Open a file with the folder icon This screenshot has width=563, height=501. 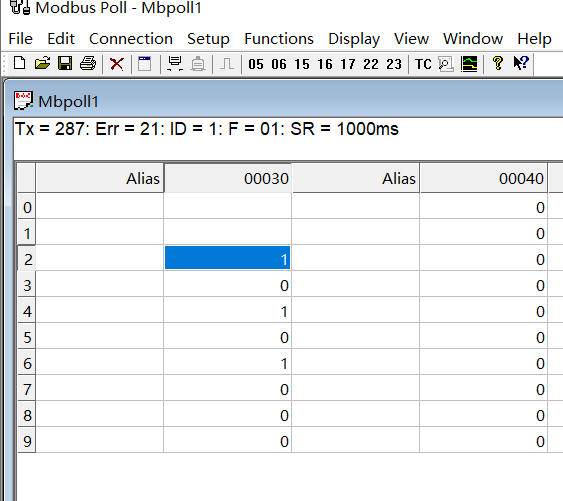click(x=42, y=64)
